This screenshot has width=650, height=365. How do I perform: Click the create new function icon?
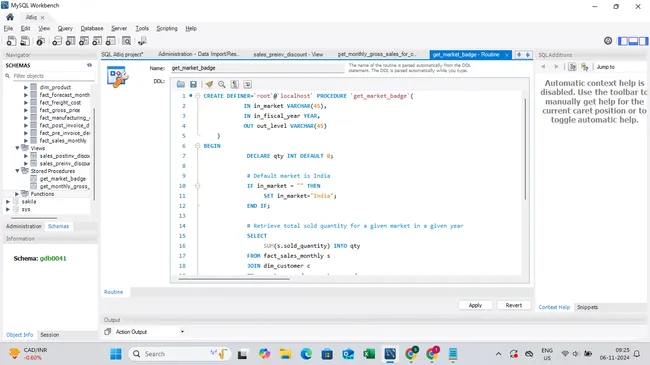[x=110, y=41]
